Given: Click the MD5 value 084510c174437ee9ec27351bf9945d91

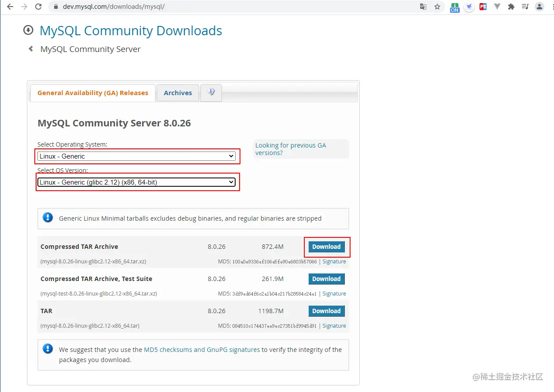Looking at the screenshot, I should [x=274, y=326].
